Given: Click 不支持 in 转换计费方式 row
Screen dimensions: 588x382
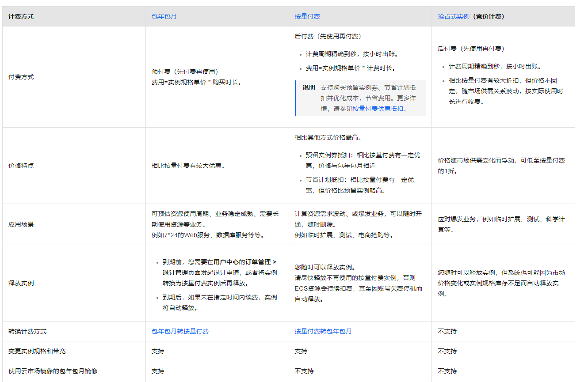Looking at the screenshot, I should [447, 331].
